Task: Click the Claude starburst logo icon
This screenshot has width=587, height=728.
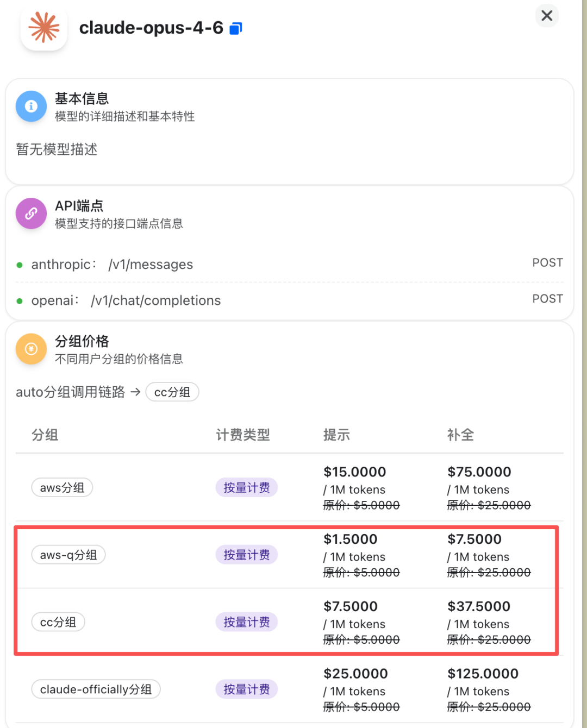Action: 44,28
